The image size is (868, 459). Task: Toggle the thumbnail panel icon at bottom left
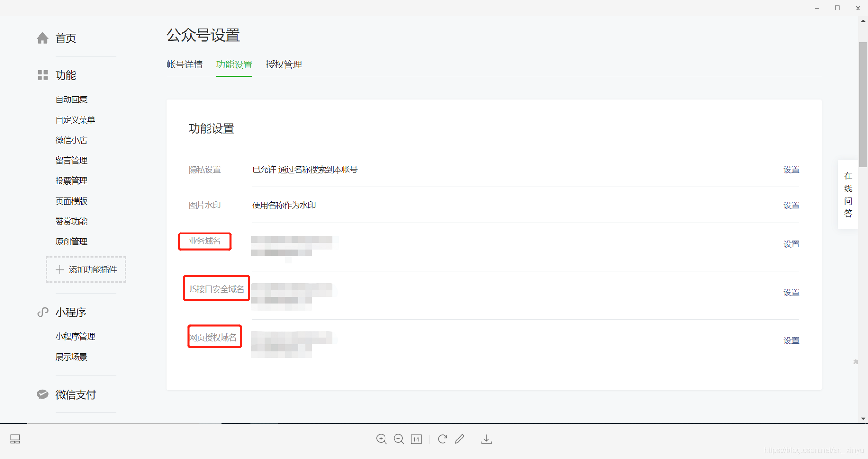15,439
